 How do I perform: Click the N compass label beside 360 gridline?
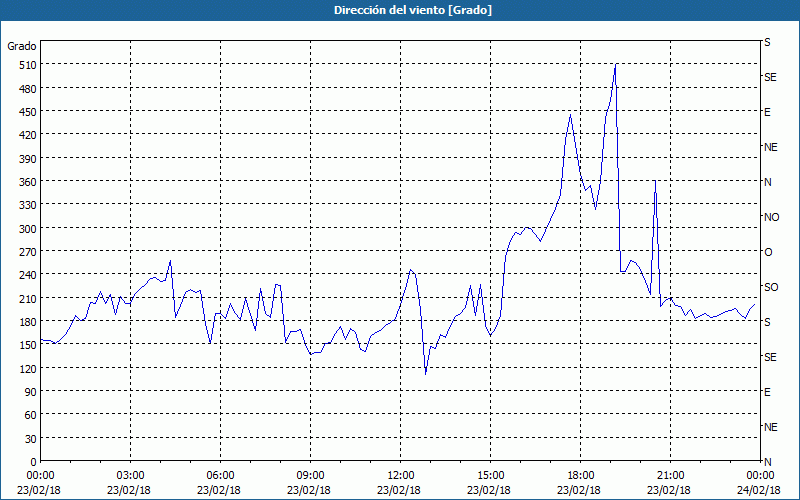coord(767,182)
